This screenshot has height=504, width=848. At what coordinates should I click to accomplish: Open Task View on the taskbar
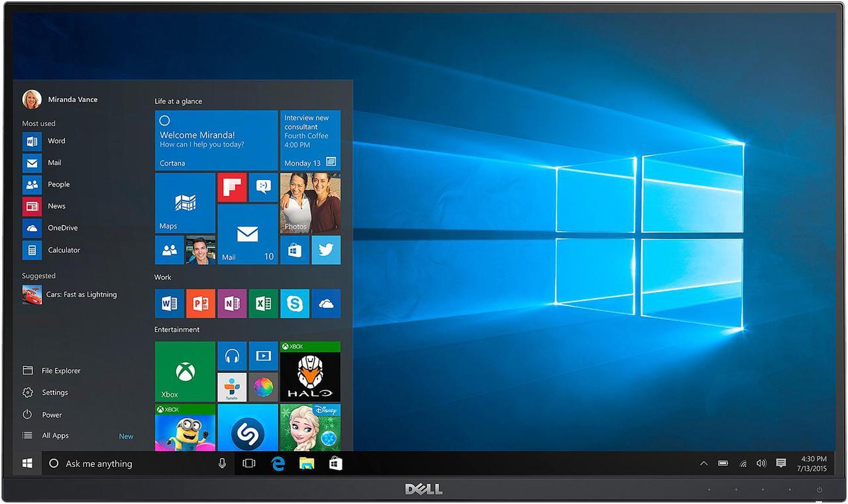(x=249, y=464)
